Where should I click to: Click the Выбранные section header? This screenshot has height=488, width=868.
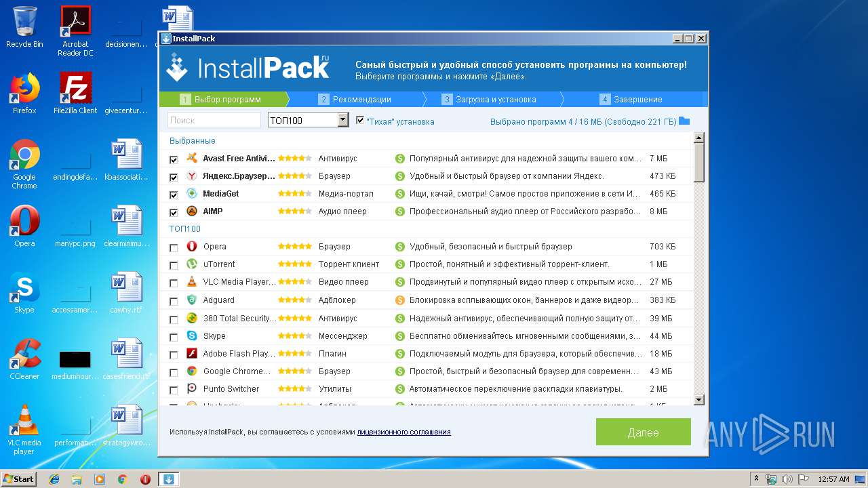point(193,141)
